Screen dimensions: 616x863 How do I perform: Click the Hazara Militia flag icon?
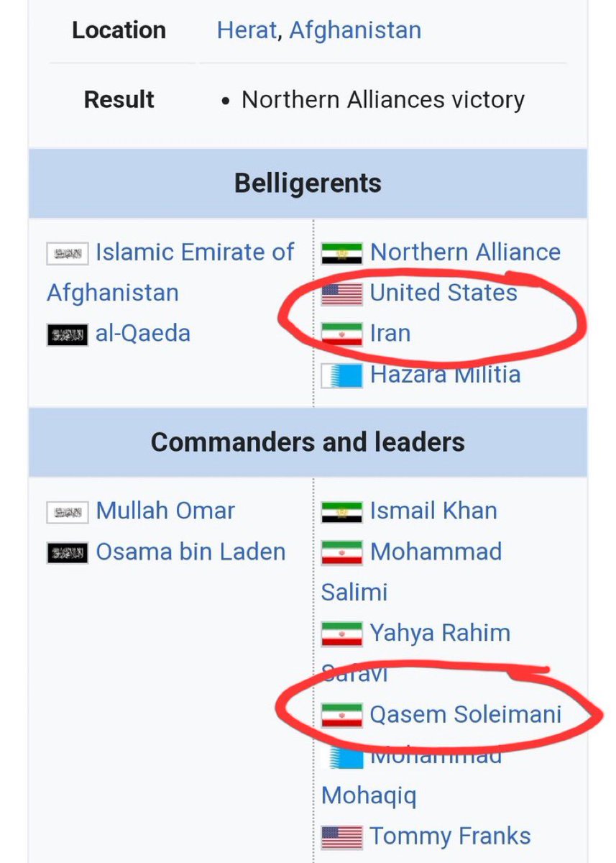coord(341,375)
